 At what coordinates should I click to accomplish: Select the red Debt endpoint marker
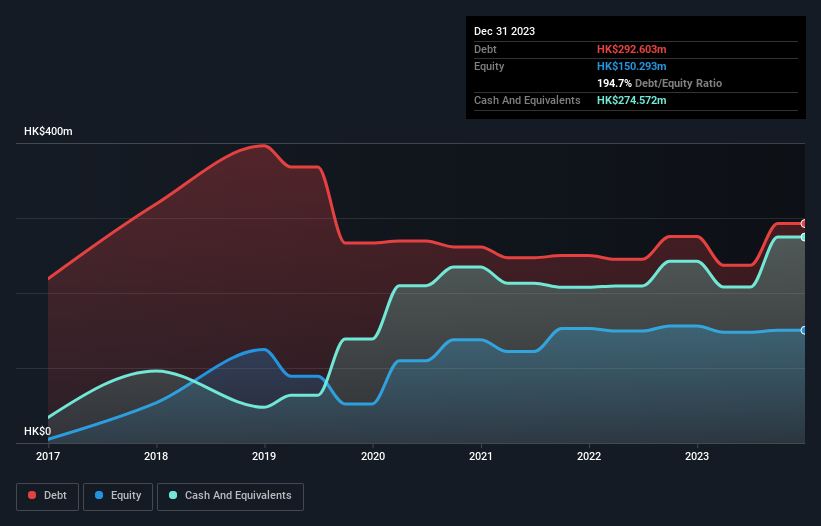804,223
